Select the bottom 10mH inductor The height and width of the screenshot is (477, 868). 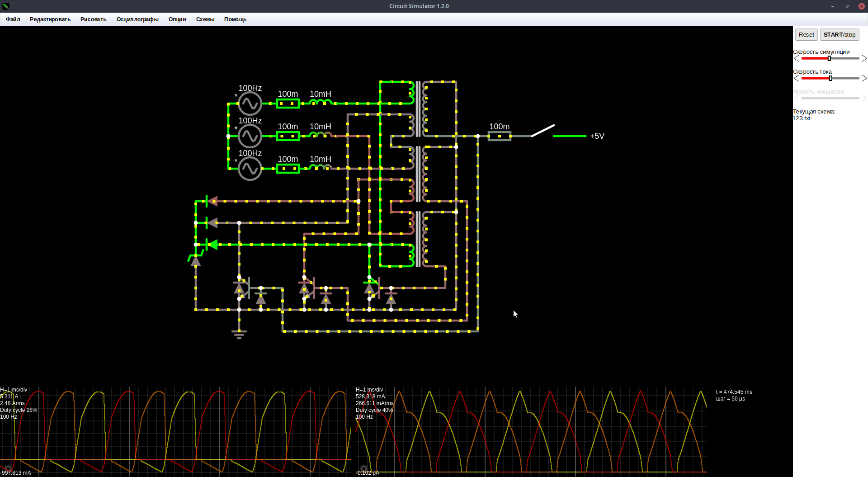coord(321,167)
